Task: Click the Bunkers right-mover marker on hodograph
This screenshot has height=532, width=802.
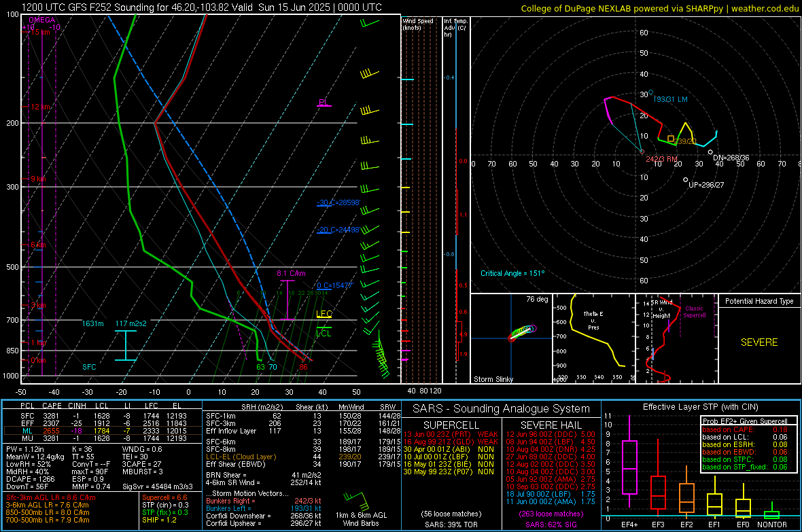Action: tap(642, 152)
